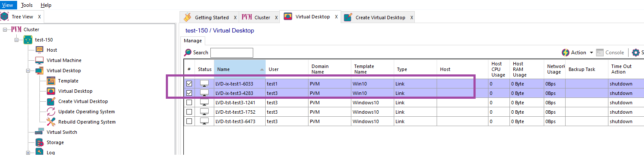Click the Tree View cube icon

(x=5, y=17)
